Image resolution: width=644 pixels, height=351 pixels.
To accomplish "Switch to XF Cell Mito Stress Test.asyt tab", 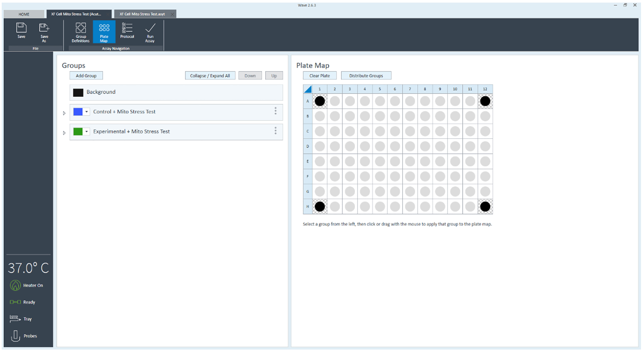I will (x=142, y=14).
